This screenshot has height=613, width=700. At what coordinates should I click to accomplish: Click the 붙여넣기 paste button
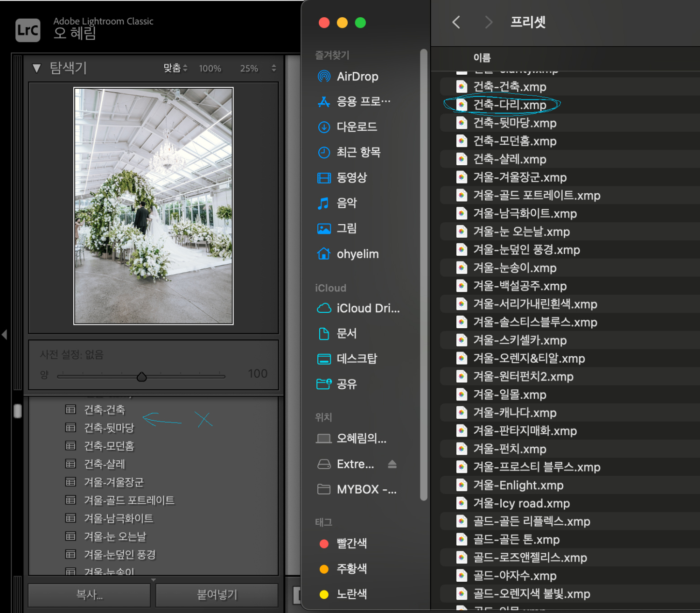[x=217, y=594]
